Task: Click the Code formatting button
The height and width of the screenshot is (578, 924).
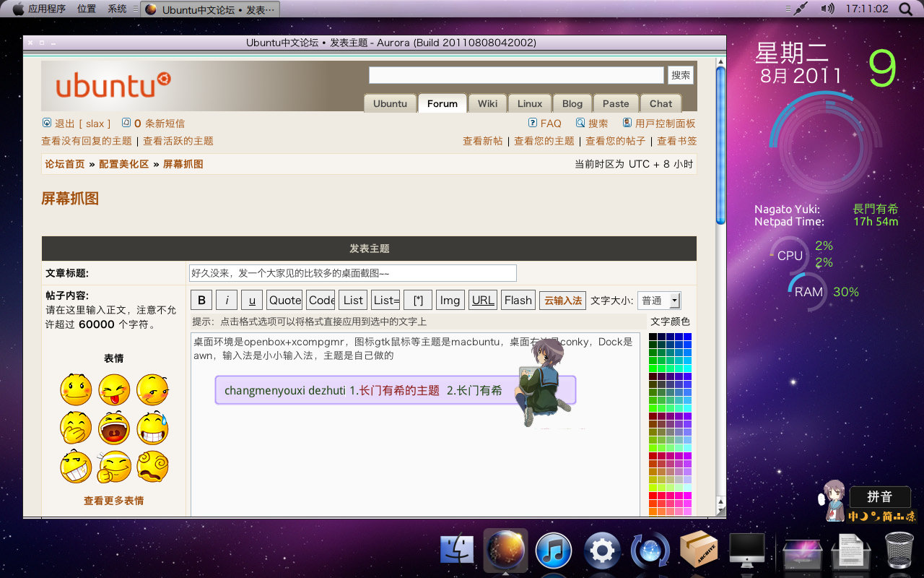Action: 321,301
